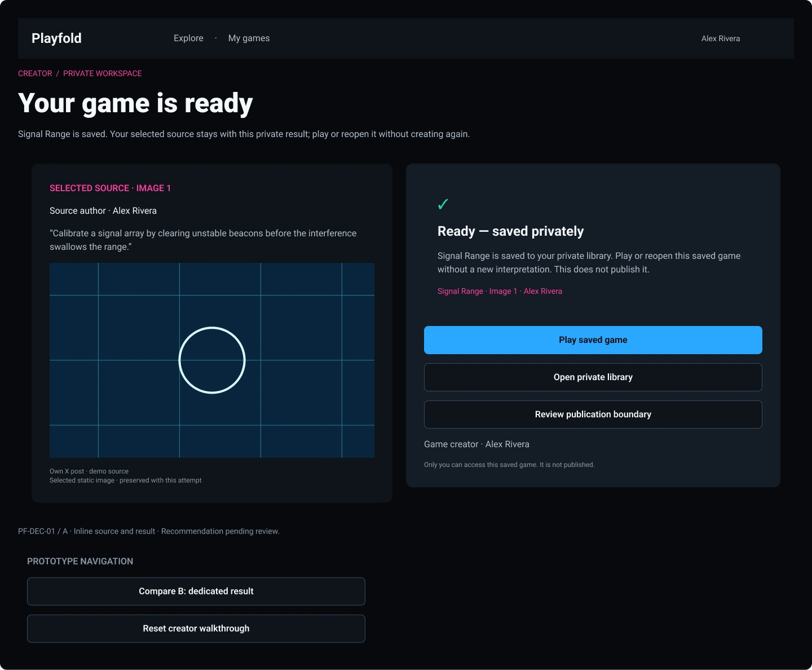Click the selected source image preview
Screen dimensions: 812x670
212,360
